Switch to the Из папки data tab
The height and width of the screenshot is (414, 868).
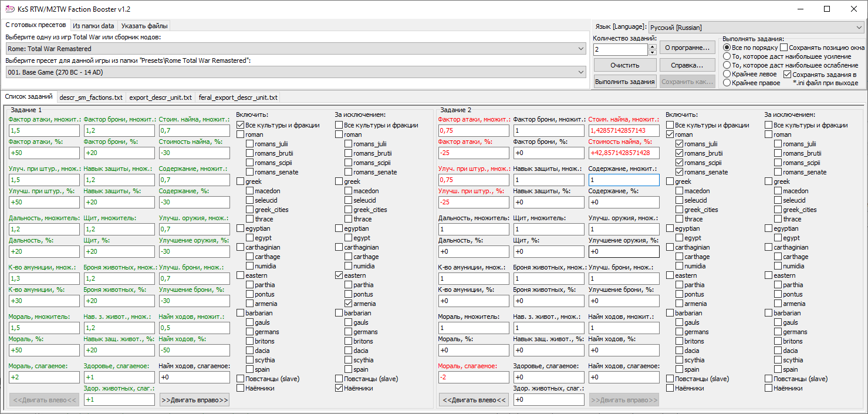94,26
